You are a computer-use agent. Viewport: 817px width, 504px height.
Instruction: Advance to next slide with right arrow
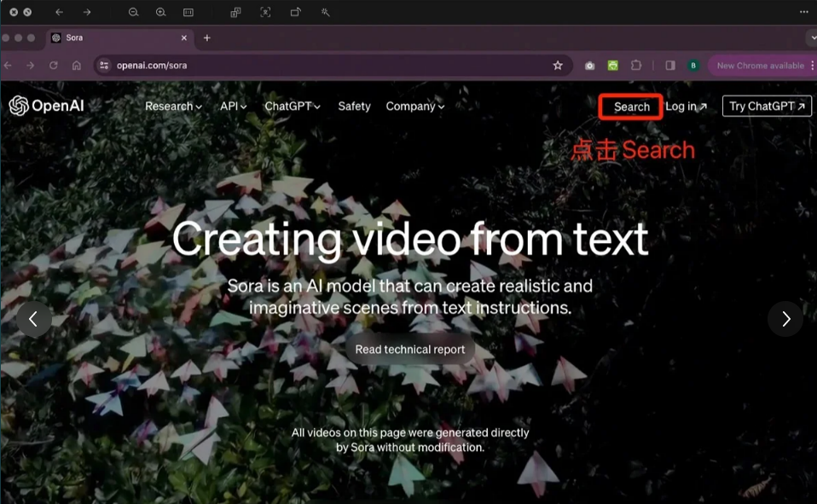(x=785, y=319)
